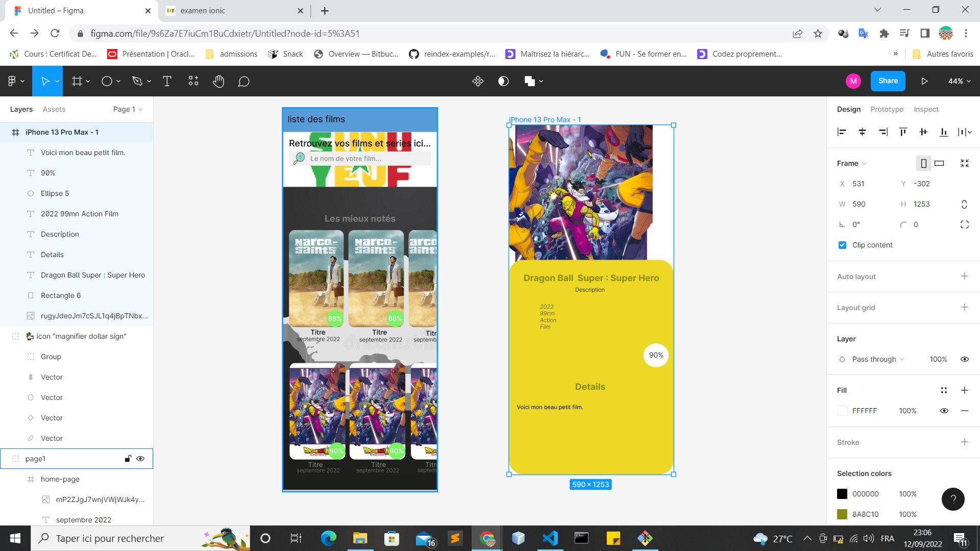Toggle visibility of page1 layer
The height and width of the screenshot is (551, 980).
(x=140, y=459)
